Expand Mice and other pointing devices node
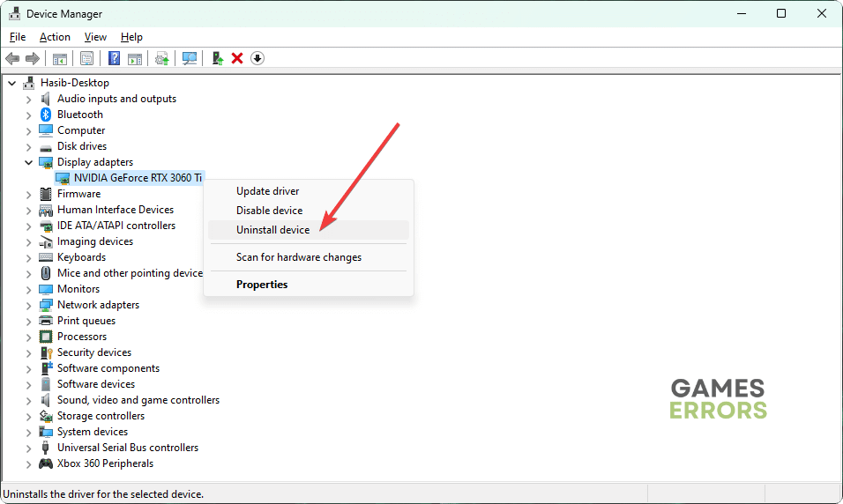Image resolution: width=843 pixels, height=504 pixels. tap(28, 273)
